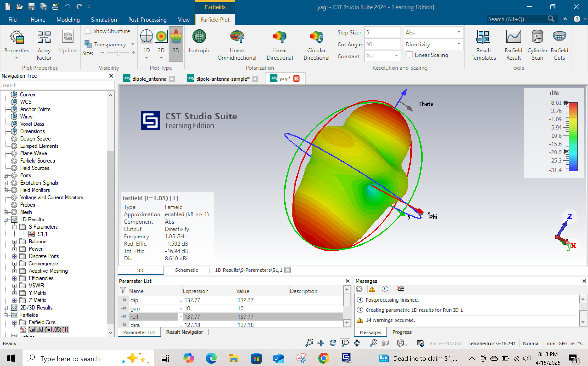Enable Linear Scaling
This screenshot has width=588, height=366.
(x=409, y=55)
